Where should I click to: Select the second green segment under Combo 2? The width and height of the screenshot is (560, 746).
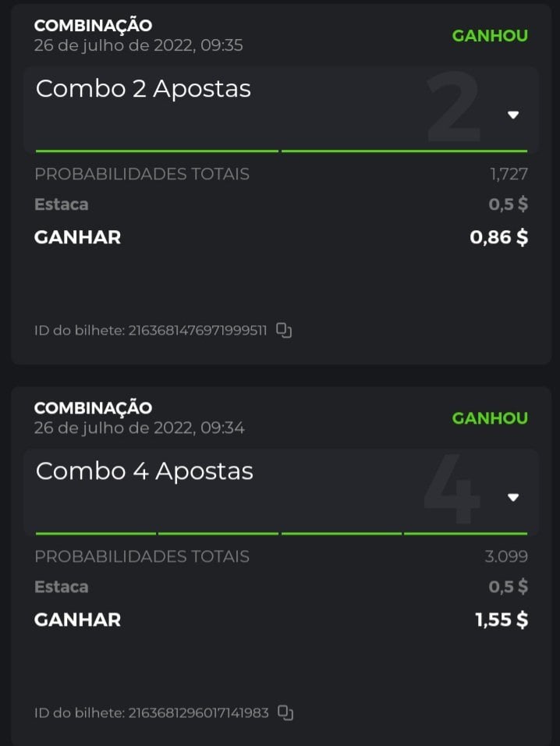(404, 151)
